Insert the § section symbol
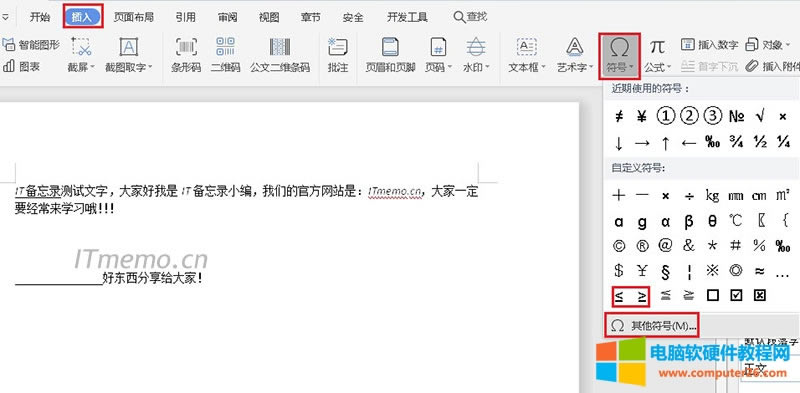 coord(665,272)
